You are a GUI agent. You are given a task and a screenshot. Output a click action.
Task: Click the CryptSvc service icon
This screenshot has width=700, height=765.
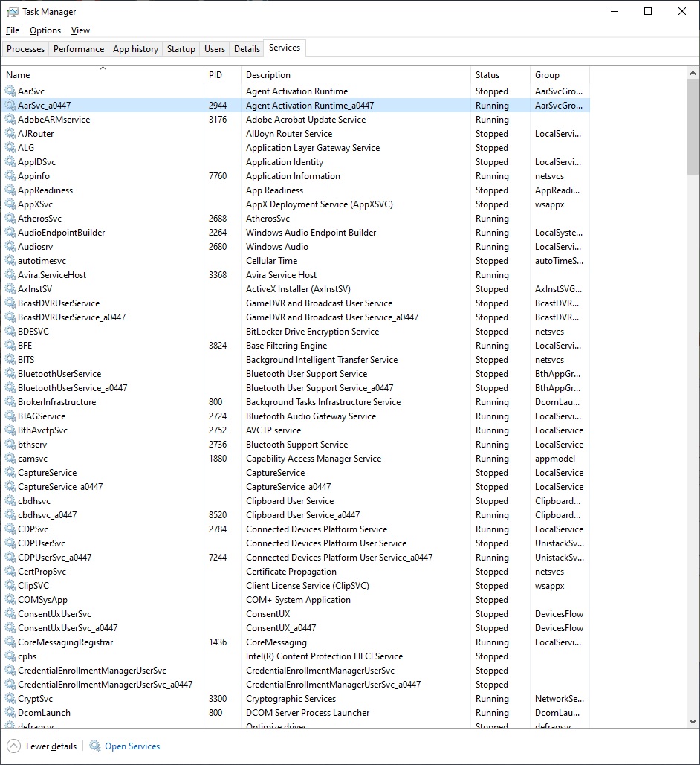[x=10, y=699]
